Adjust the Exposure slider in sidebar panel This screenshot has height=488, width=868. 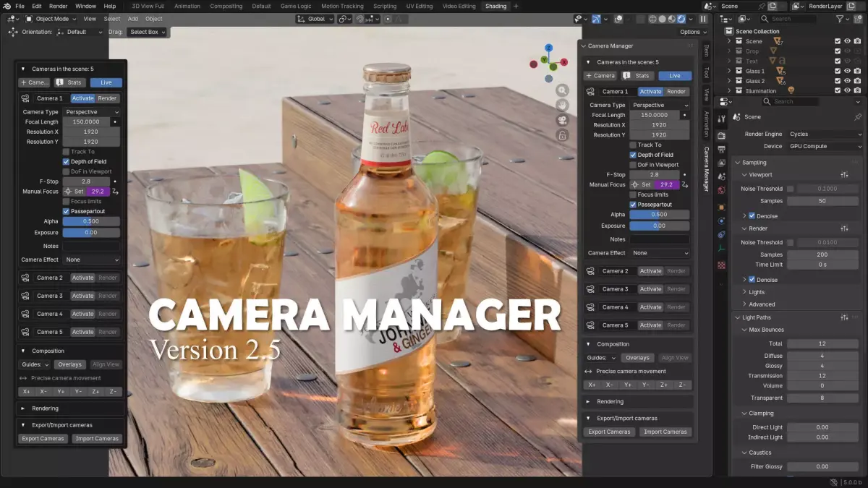click(659, 226)
